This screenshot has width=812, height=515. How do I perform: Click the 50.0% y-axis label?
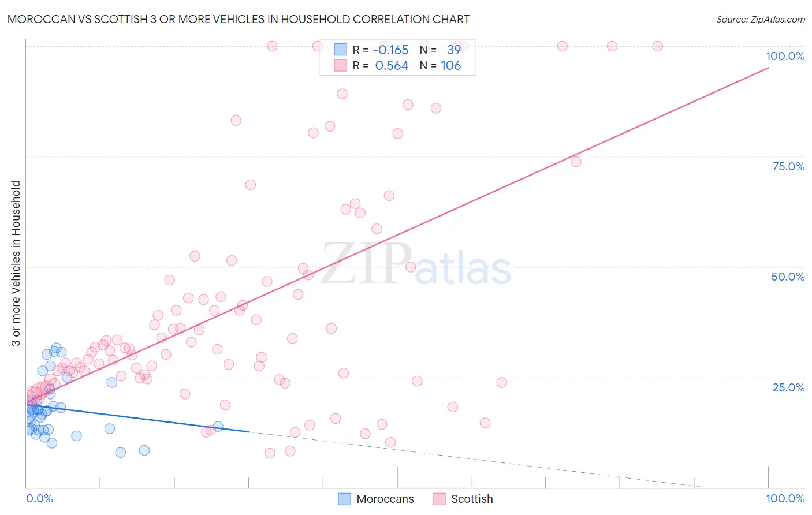tap(788, 277)
